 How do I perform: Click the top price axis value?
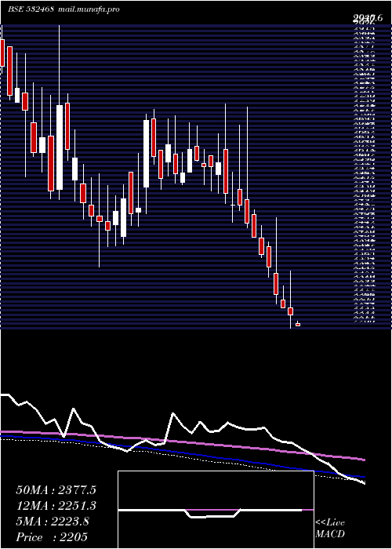click(367, 18)
